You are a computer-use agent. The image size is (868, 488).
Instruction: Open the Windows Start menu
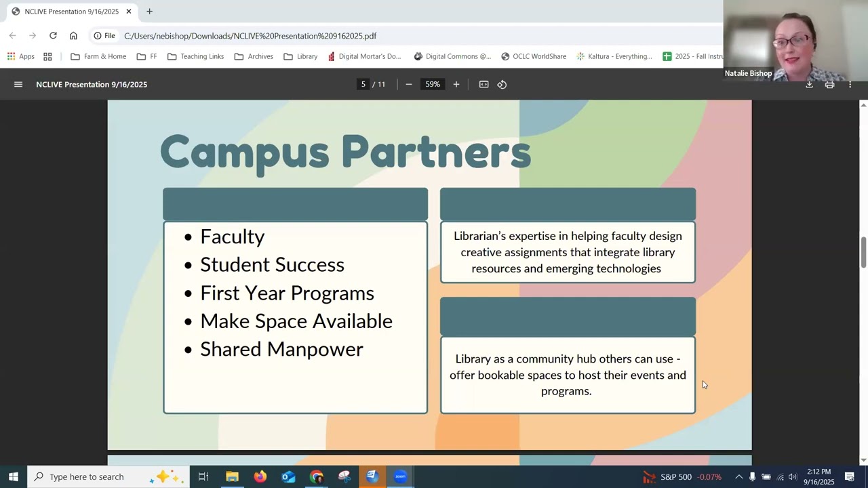pos(14,476)
